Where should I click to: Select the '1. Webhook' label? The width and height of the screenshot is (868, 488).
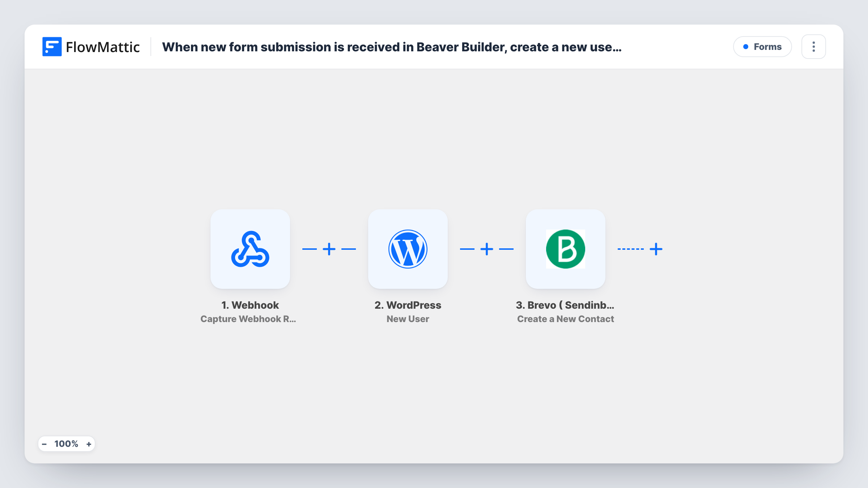coord(250,305)
